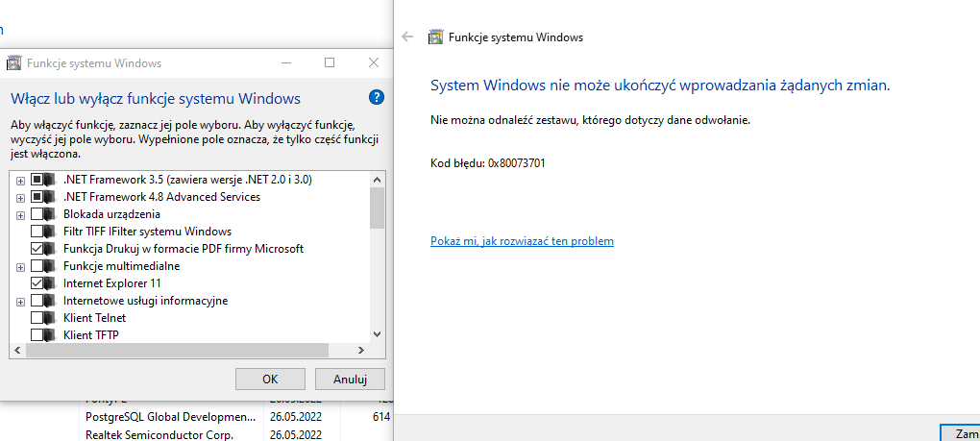
Task: Expand Internetowe usługi informacyjne node
Action: 20,303
